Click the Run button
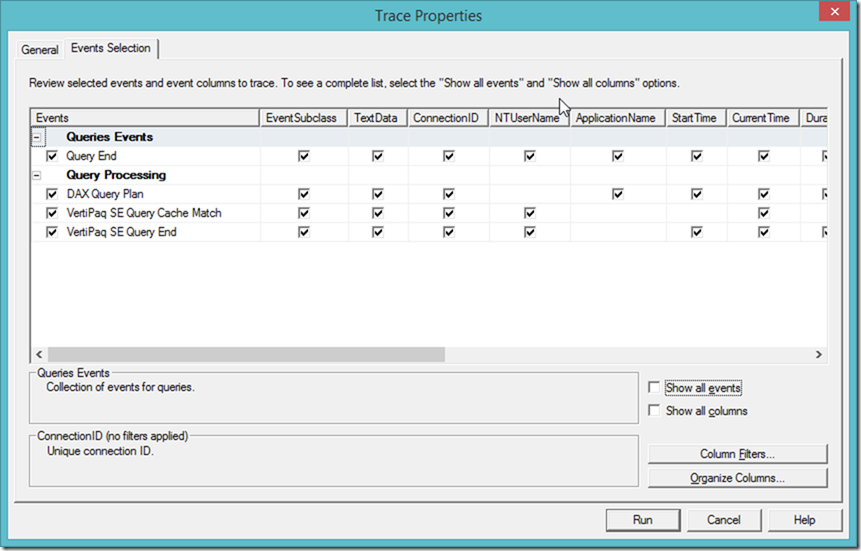861x551 pixels. pos(643,520)
